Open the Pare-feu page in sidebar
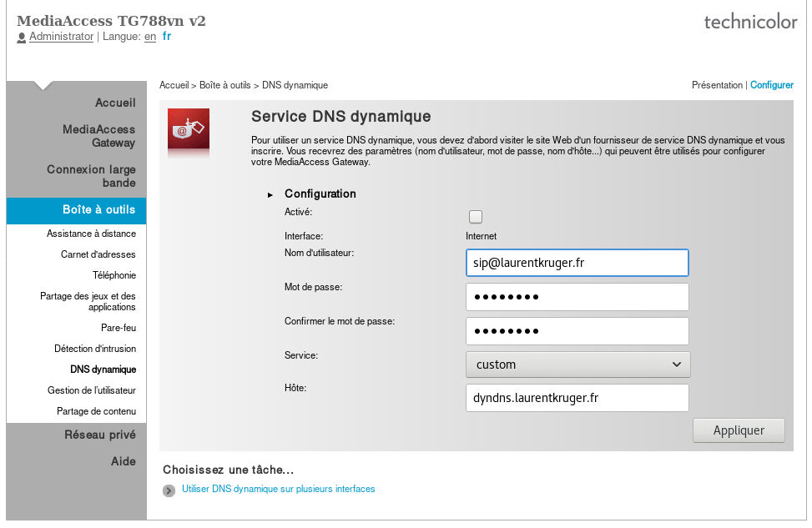The height and width of the screenshot is (528, 812). (119, 328)
